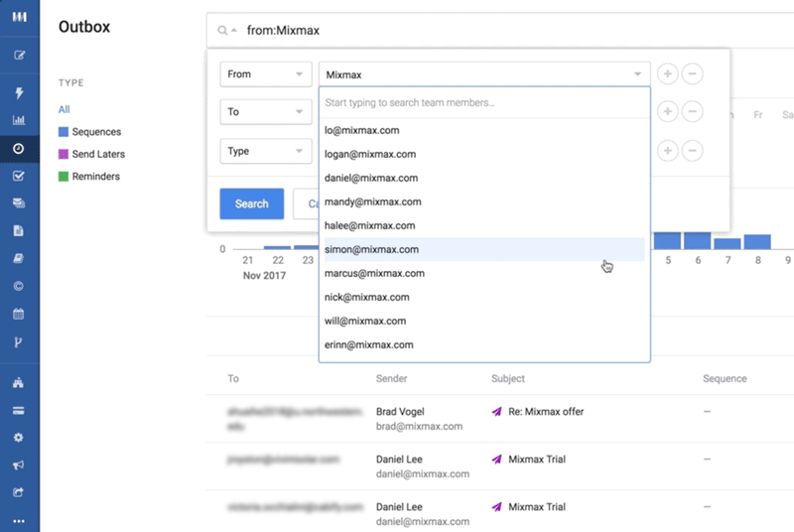Choose marcus@mixmax.com team member
The width and height of the screenshot is (794, 532).
pos(484,273)
